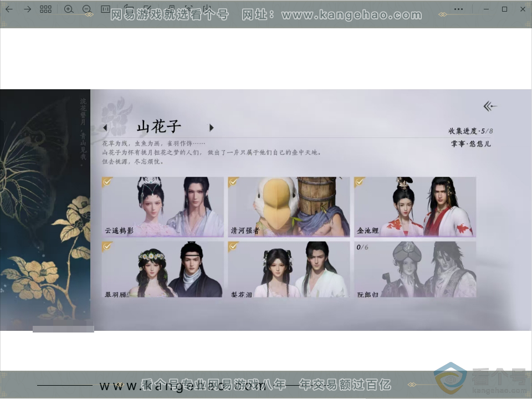Viewport: 532px width, 399px height.
Task: Open the locked 阮郎归 outfit card
Action: (415, 269)
